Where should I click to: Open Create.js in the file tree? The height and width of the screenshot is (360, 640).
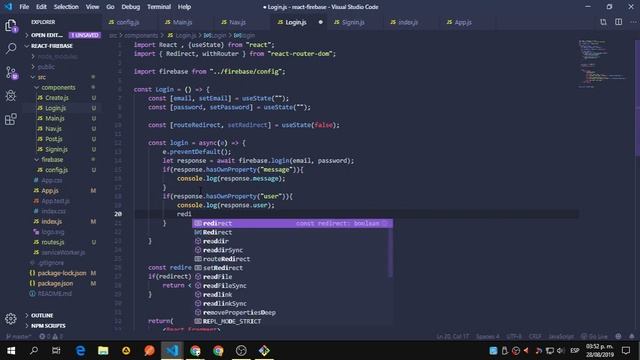tap(57, 98)
